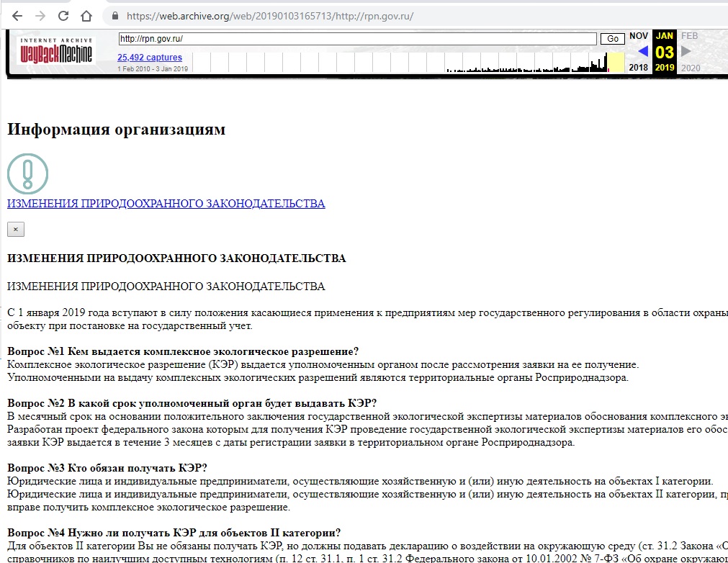The width and height of the screenshot is (728, 563).
Task: Select the NOV month capture
Action: pos(639,36)
